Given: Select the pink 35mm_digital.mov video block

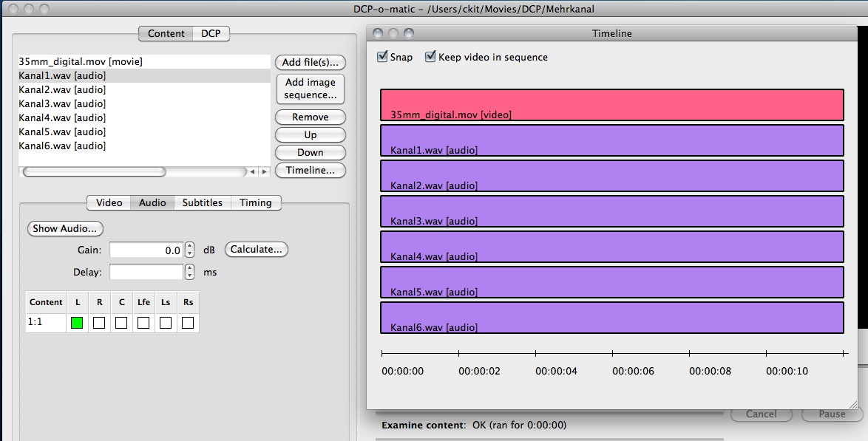Looking at the screenshot, I should [611, 104].
